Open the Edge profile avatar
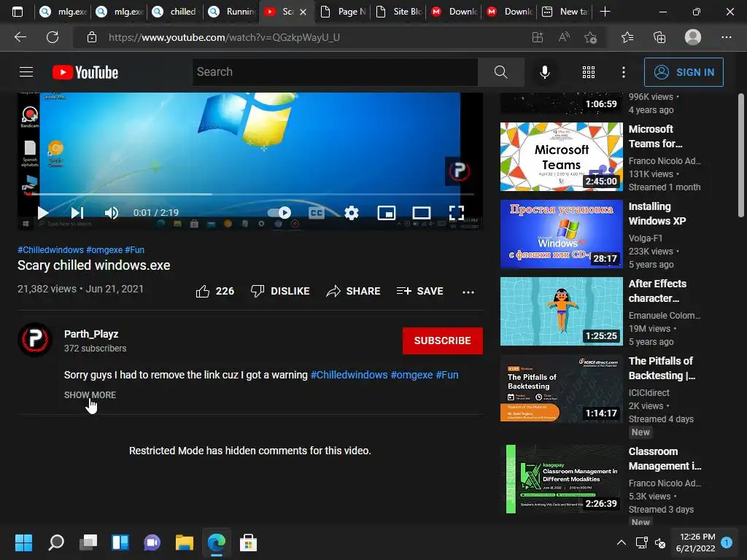 coord(693,37)
